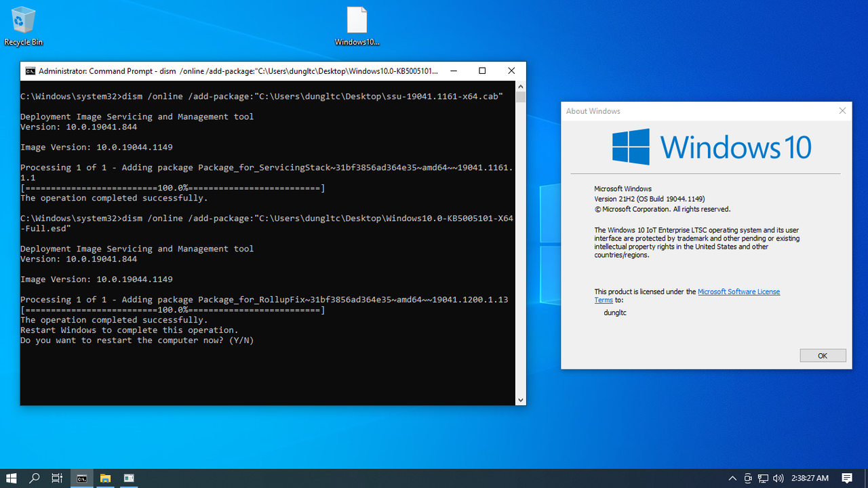868x488 pixels.
Task: Open network status tray icon
Action: point(763,478)
